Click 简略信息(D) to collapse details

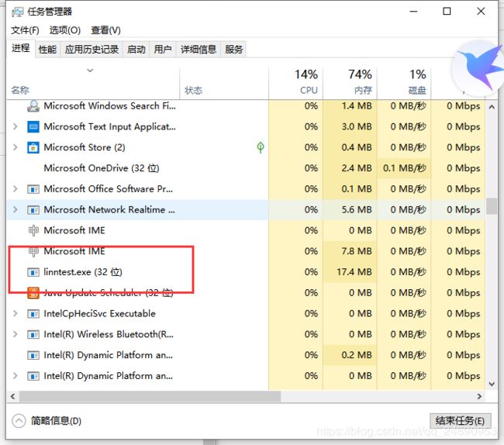(x=56, y=421)
